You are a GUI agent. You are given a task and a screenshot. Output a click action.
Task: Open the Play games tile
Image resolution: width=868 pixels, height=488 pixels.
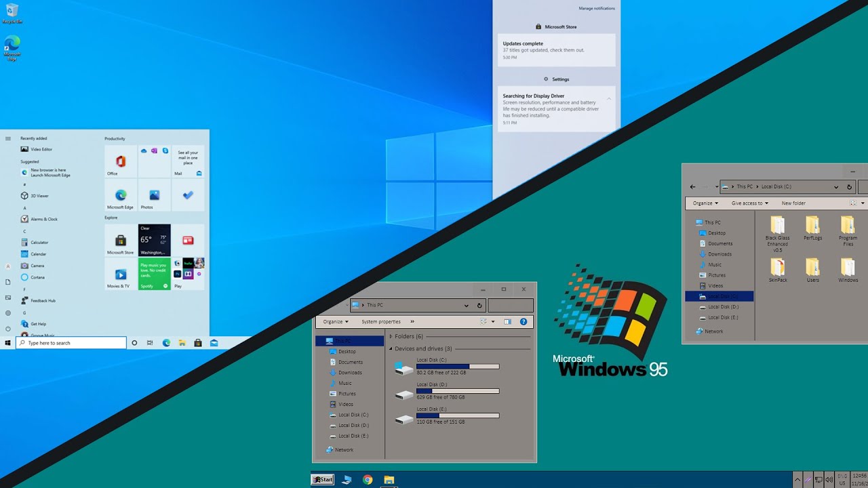click(x=188, y=274)
